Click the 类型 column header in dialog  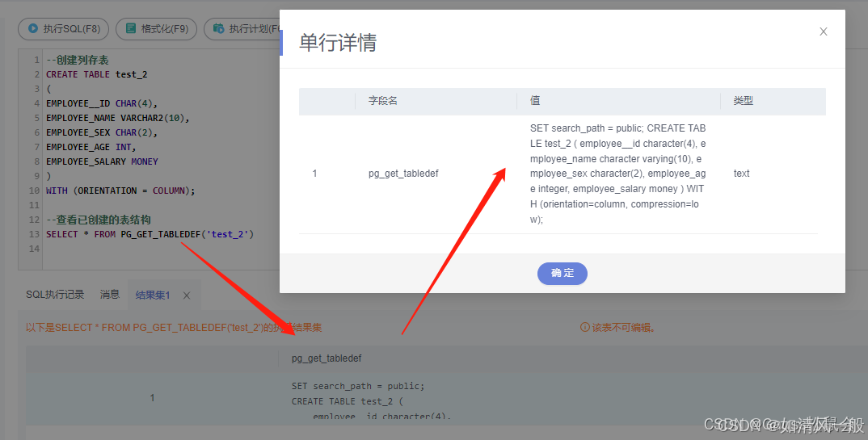pyautogui.click(x=744, y=101)
